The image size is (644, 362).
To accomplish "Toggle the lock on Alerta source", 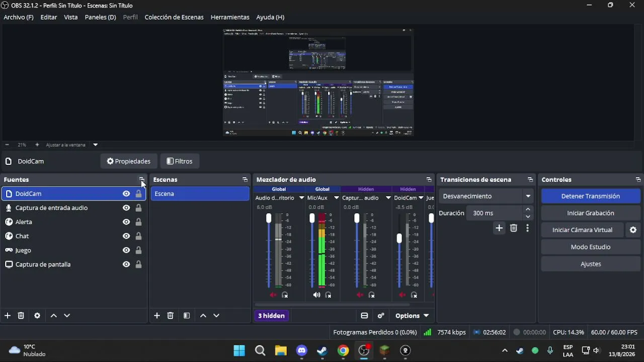I will coord(138,222).
